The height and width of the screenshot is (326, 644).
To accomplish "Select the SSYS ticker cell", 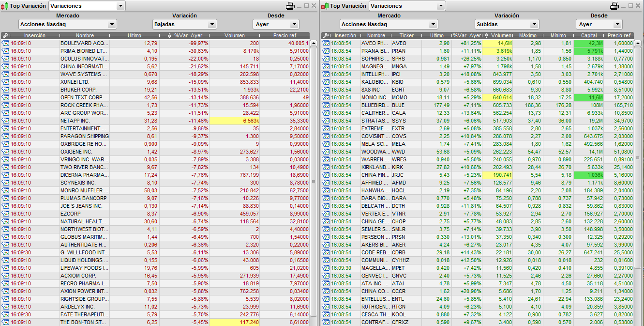I will click(x=406, y=121).
